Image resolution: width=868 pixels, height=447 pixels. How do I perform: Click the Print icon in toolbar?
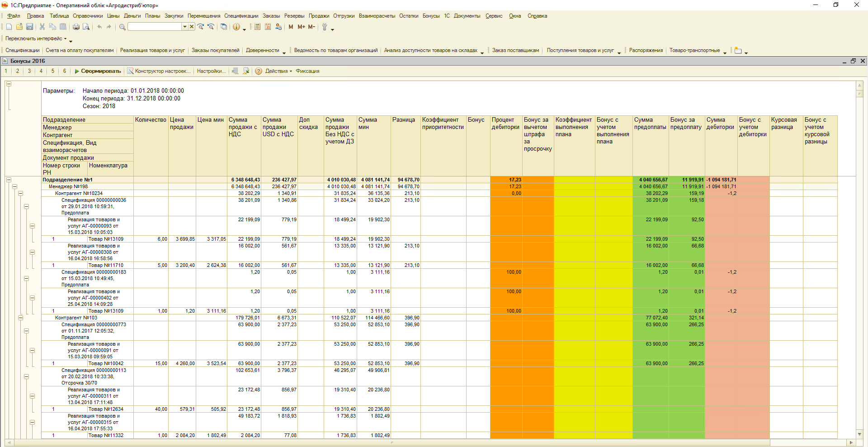[x=76, y=27]
